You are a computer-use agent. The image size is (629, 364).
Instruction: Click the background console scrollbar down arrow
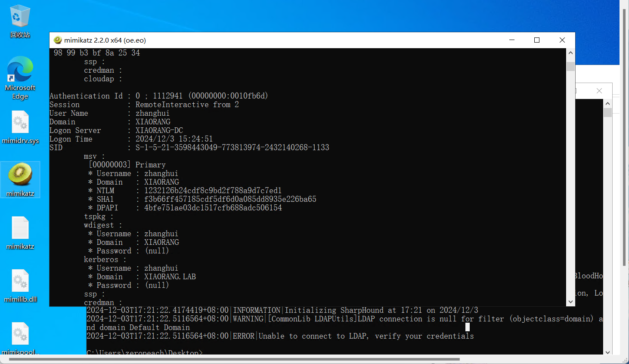click(x=607, y=352)
